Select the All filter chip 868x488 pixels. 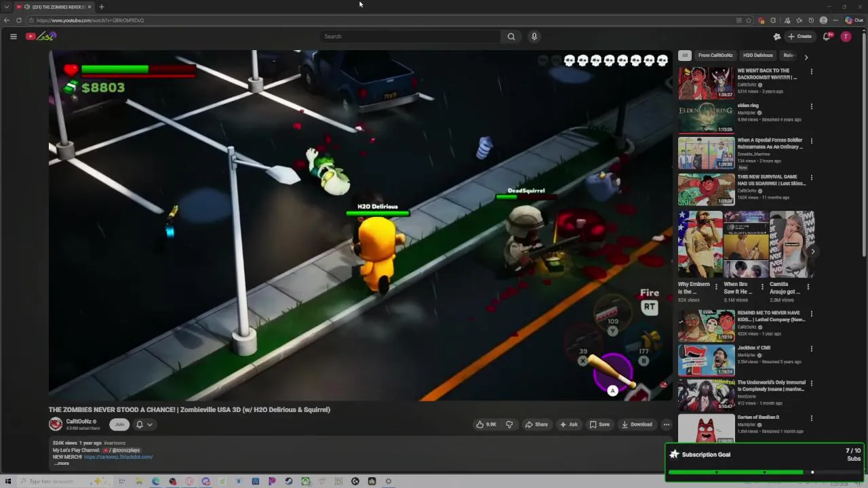pyautogui.click(x=685, y=56)
